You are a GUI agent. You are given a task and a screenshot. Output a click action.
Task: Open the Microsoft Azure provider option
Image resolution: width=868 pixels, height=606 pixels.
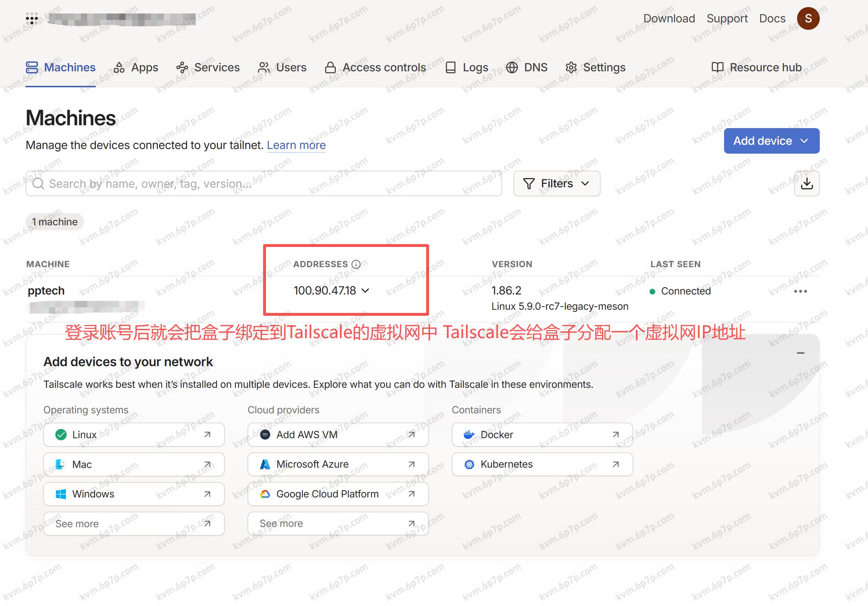coord(338,464)
